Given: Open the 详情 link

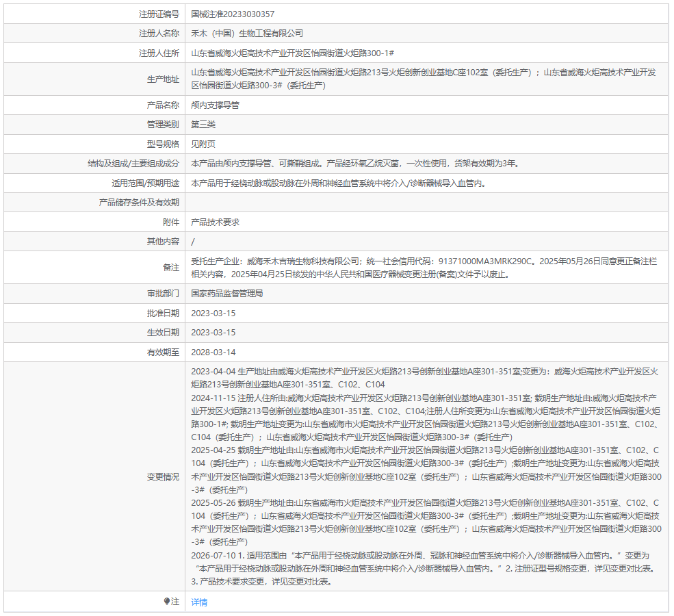Looking at the screenshot, I should pos(199,602).
